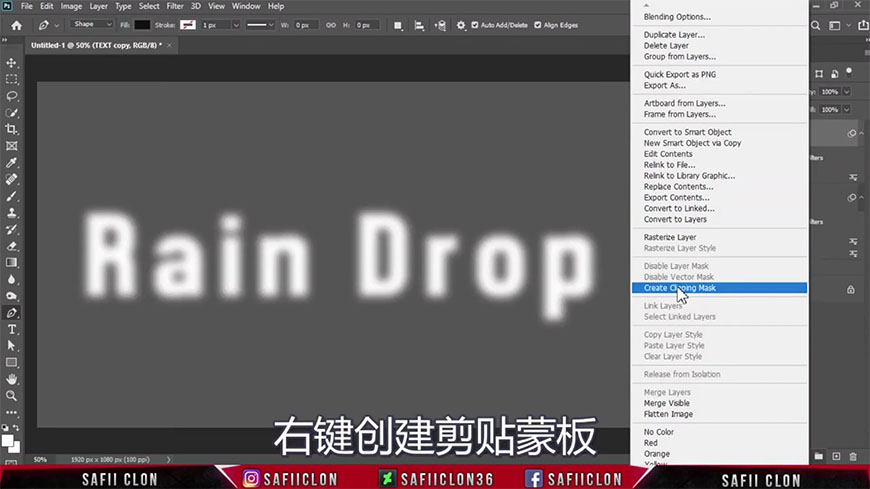870x489 pixels.
Task: Select the Path Selection tool
Action: tap(11, 346)
